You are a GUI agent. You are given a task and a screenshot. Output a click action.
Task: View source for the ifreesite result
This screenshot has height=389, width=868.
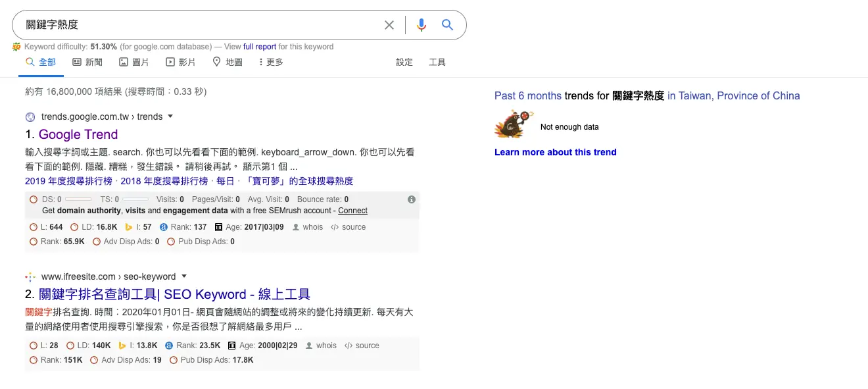pos(362,346)
